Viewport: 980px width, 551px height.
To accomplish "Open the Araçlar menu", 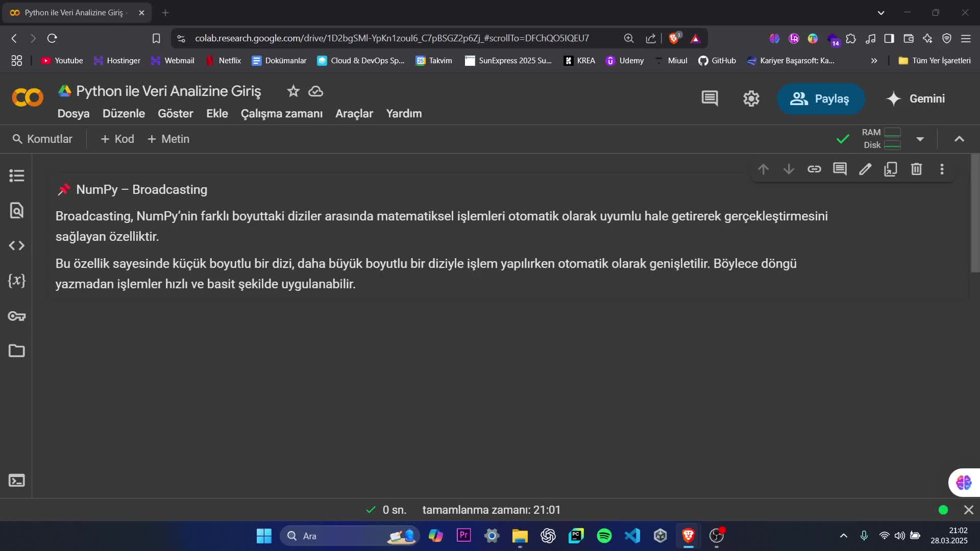I will [x=354, y=113].
